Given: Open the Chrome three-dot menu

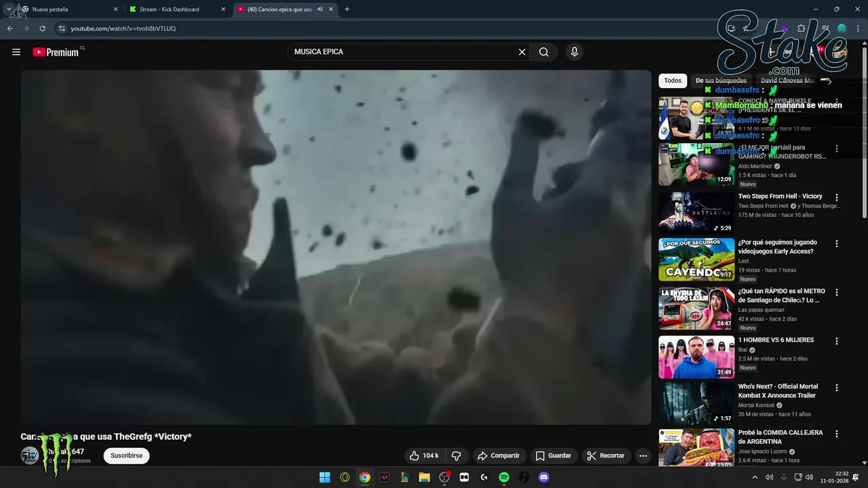Looking at the screenshot, I should coord(858,28).
